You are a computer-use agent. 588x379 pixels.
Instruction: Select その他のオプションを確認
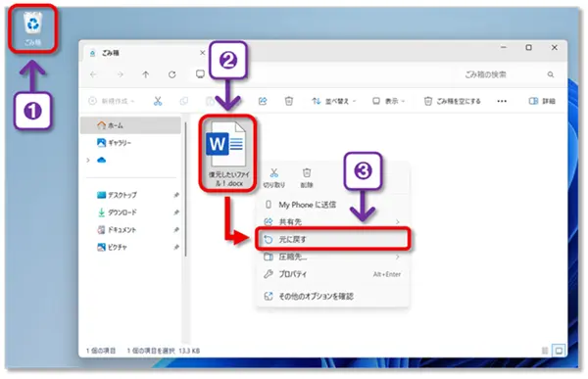(x=332, y=296)
